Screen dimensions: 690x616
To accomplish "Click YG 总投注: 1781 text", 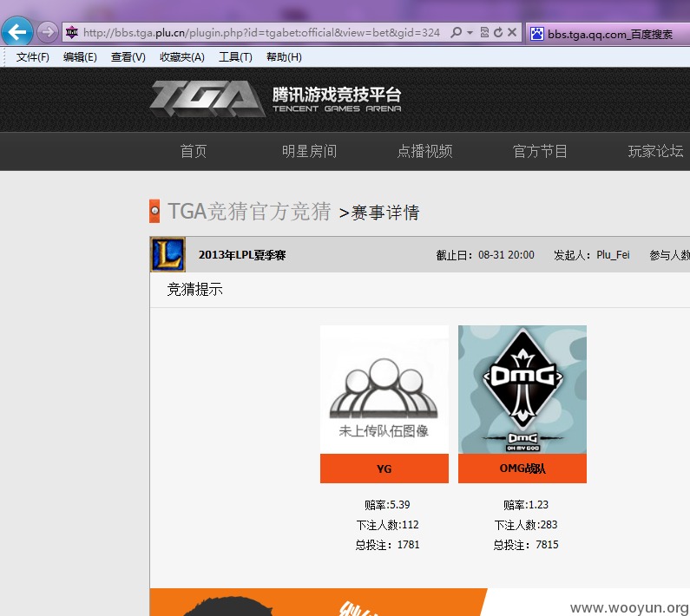I will [x=387, y=545].
